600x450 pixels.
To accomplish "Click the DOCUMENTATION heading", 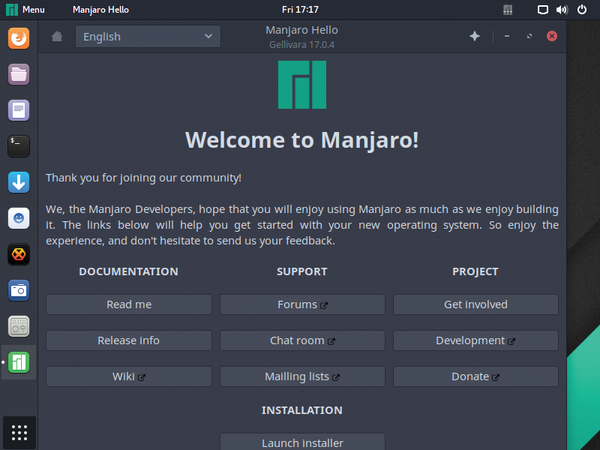I will point(129,271).
